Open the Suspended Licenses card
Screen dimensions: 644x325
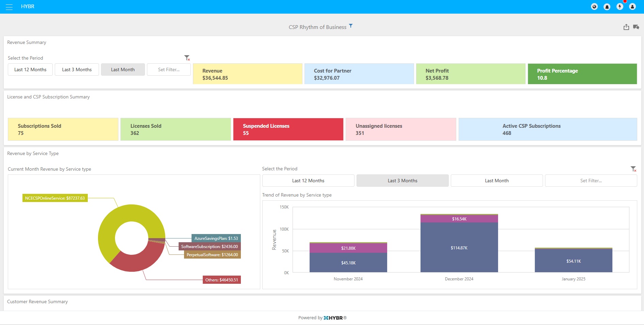(x=288, y=129)
